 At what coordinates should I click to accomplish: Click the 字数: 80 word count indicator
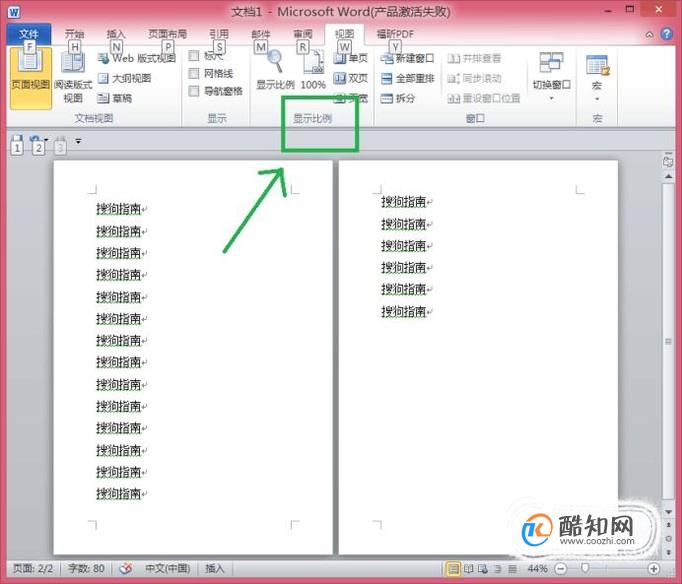[x=86, y=568]
